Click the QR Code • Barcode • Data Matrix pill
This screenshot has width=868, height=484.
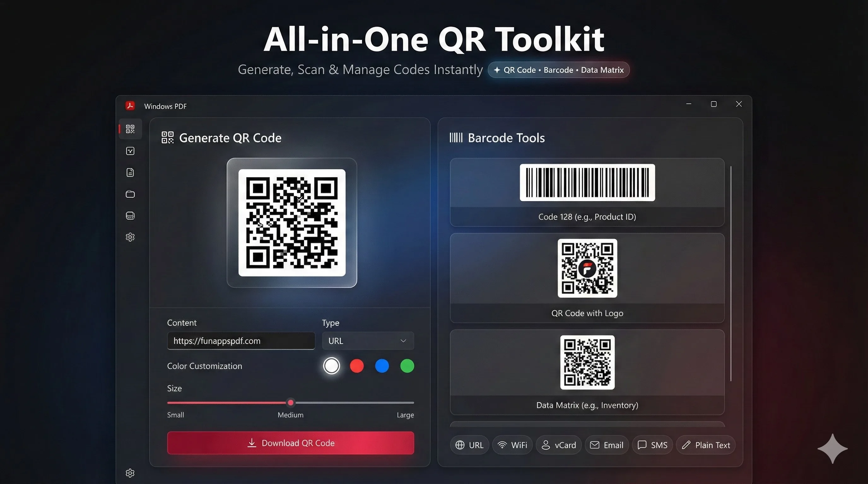click(559, 70)
